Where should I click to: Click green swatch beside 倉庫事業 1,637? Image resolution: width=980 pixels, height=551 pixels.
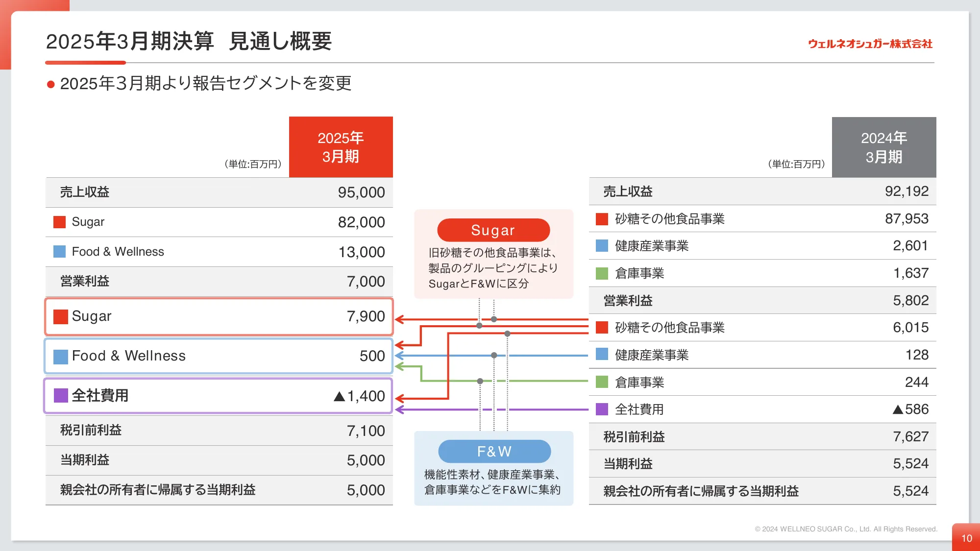click(x=602, y=273)
